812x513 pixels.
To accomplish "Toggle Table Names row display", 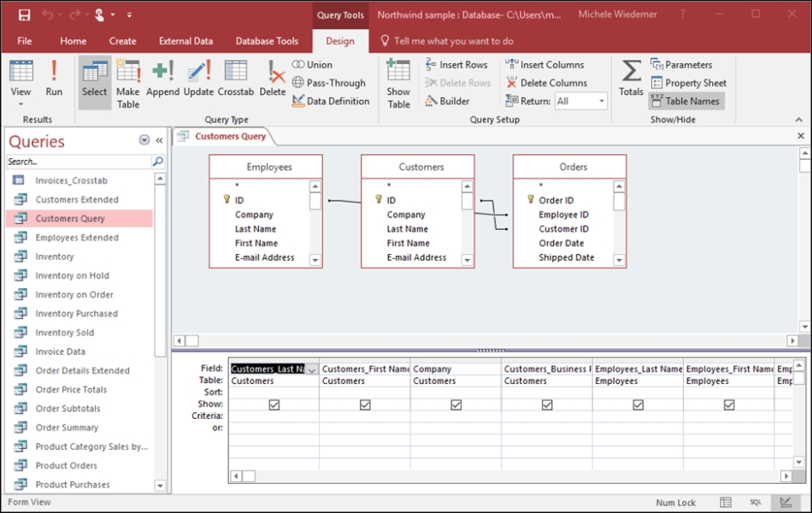I will point(685,101).
